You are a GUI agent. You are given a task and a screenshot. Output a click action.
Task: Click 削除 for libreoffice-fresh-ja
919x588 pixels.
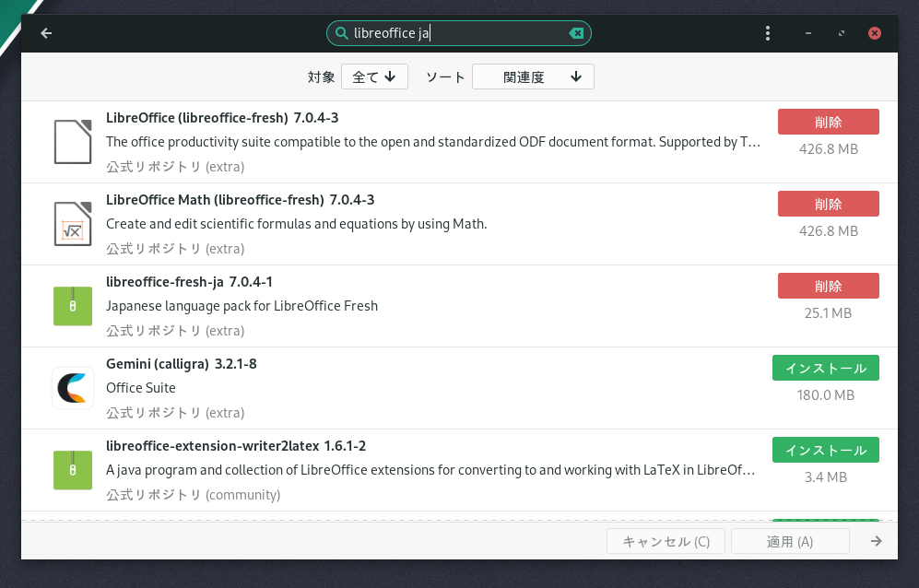tap(828, 286)
